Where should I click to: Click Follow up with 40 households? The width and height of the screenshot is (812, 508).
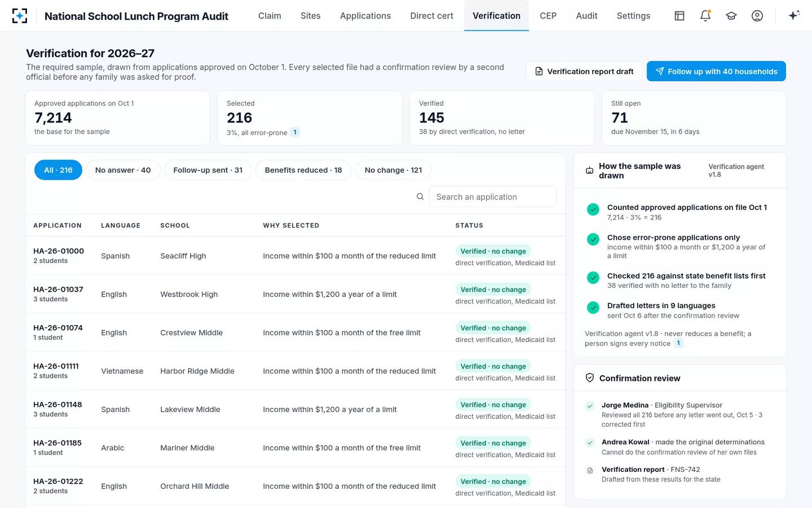click(x=716, y=71)
